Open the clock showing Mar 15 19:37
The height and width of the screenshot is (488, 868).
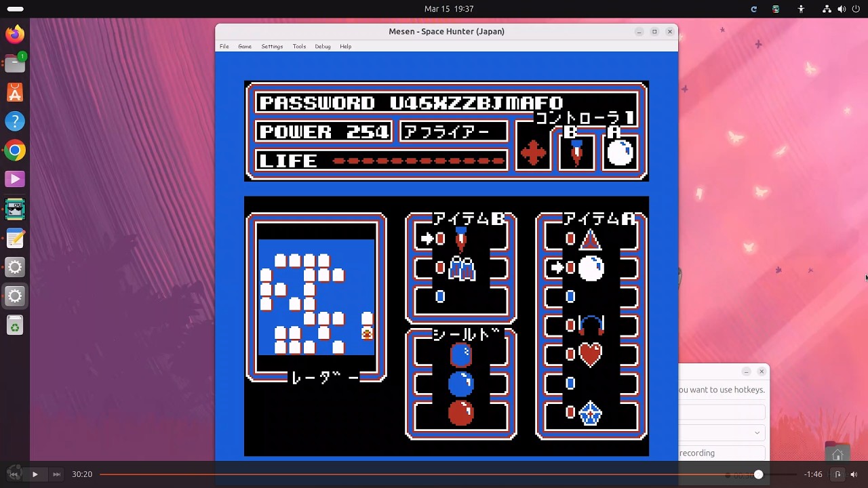(x=449, y=9)
